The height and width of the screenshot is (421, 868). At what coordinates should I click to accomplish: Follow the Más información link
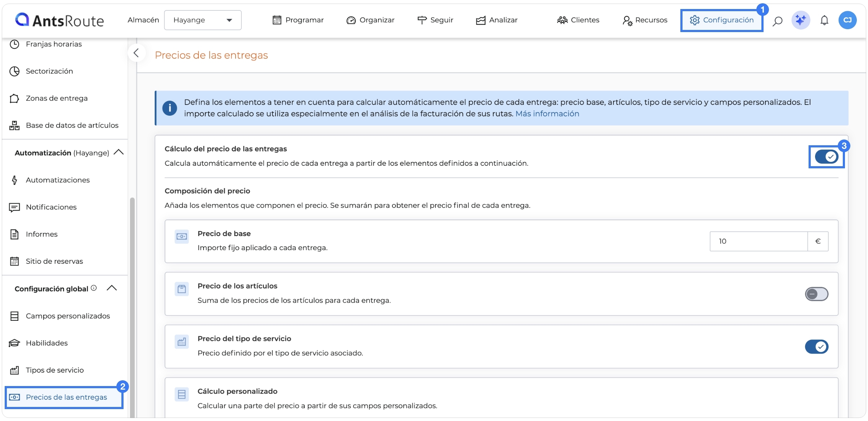(547, 114)
